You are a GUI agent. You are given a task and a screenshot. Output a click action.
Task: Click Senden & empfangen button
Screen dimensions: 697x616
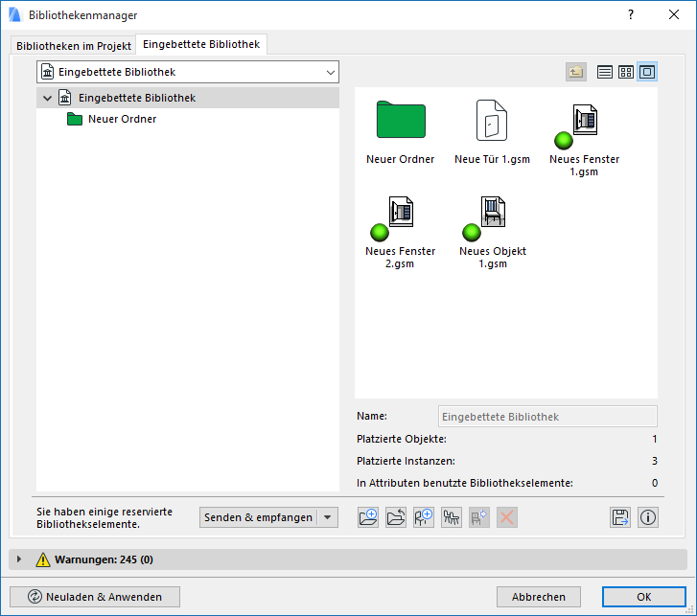(258, 517)
